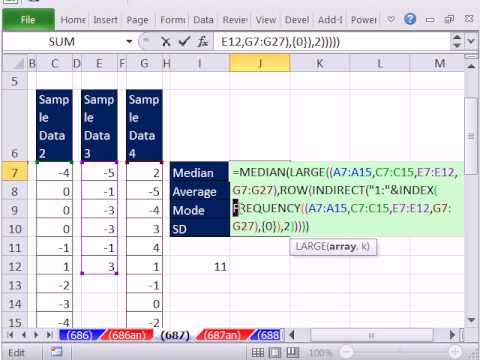Expand the formula bar chevron
The height and width of the screenshot is (360, 480).
click(x=471, y=41)
